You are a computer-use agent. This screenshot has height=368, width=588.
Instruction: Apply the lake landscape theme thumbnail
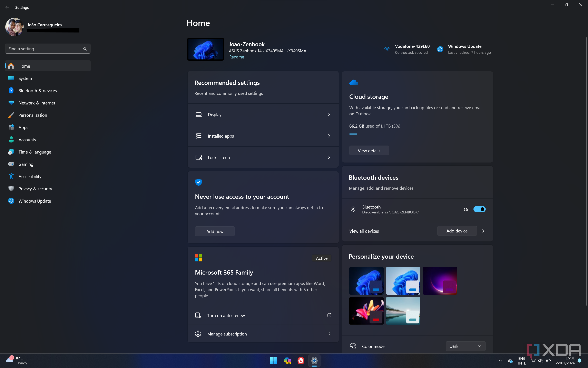pyautogui.click(x=403, y=311)
